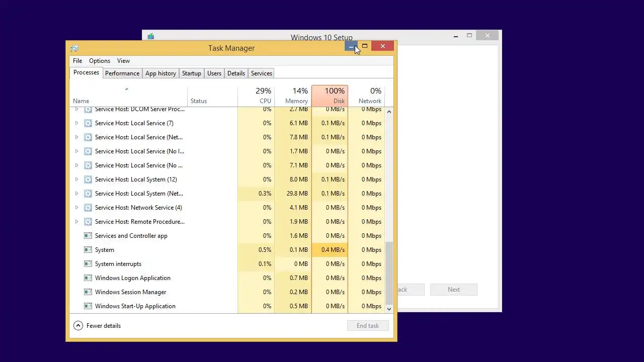Select the Processes tab

pyautogui.click(x=86, y=72)
